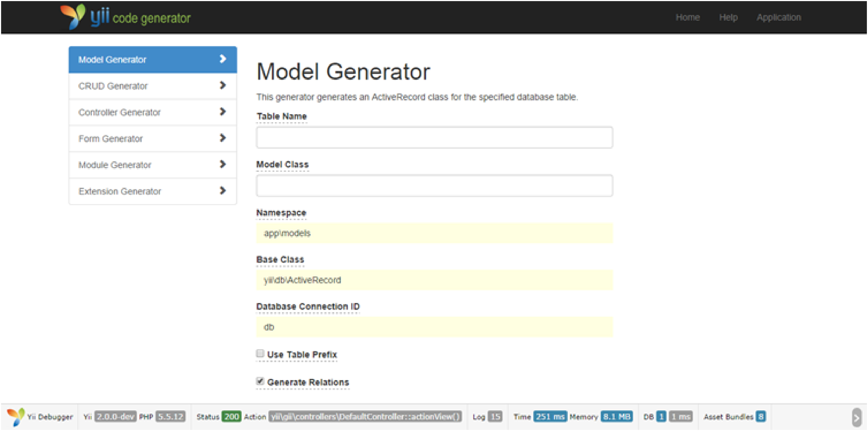Focus the Model Class input field
Viewport: 868px width, 431px height.
coord(434,186)
